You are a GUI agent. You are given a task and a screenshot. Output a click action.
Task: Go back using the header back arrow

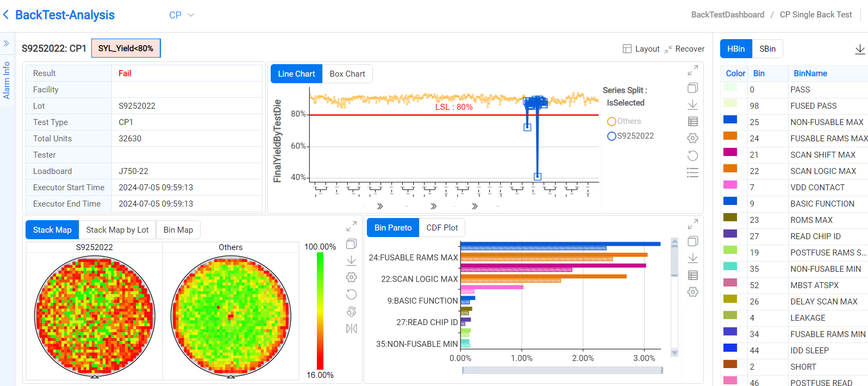[x=6, y=15]
